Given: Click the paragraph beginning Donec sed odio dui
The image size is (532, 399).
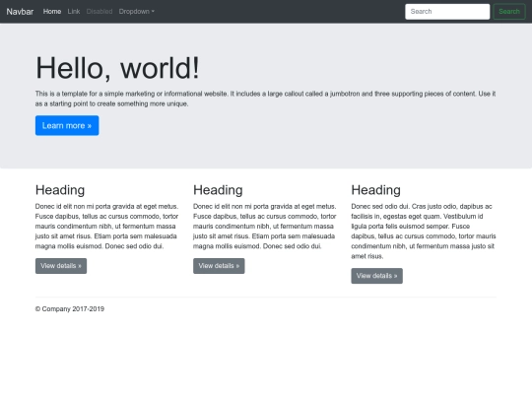Looking at the screenshot, I should coord(424,232).
